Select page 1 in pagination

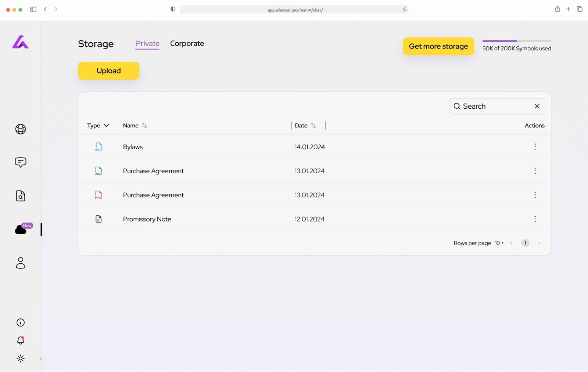(x=525, y=243)
